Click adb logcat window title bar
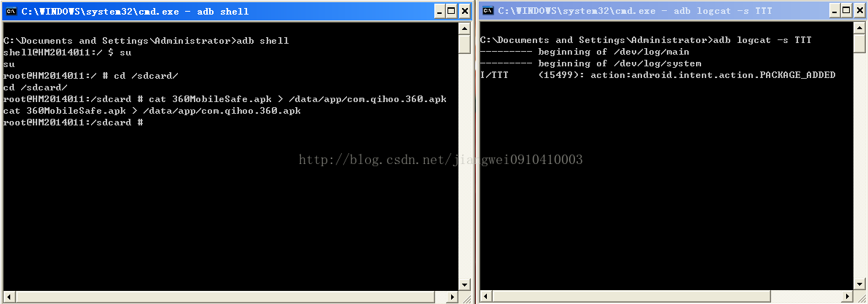This screenshot has width=868, height=304. [673, 10]
